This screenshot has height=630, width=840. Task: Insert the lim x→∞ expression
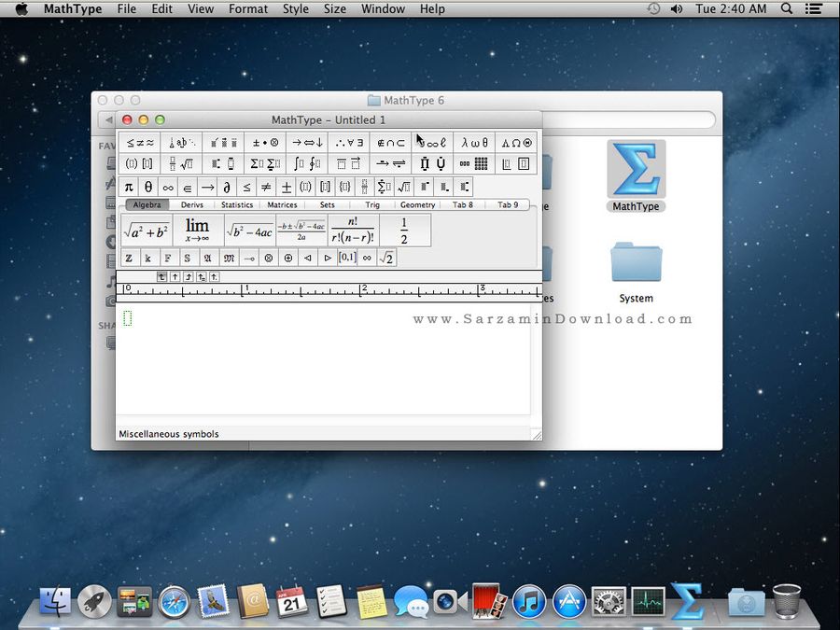tap(198, 231)
